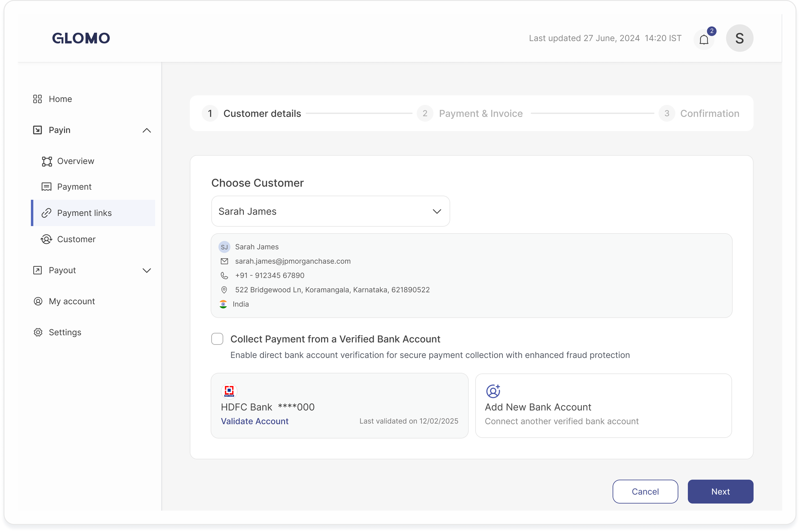Open the Customer page label

tap(76, 240)
